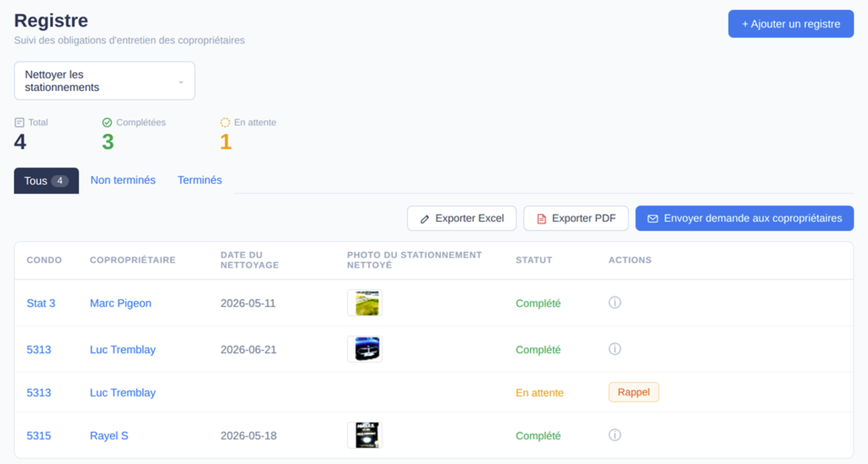Open info icon in the 2026-06-21 row
The image size is (868, 464).
[614, 349]
